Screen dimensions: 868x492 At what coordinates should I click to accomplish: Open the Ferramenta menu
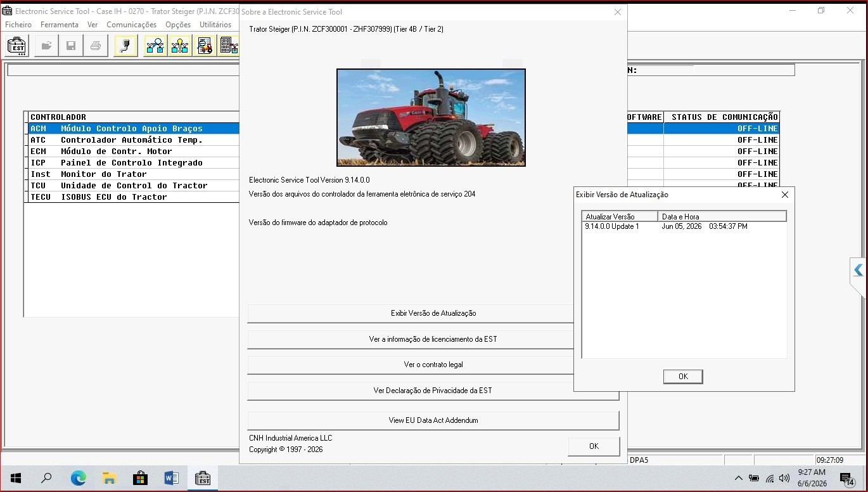coord(60,25)
